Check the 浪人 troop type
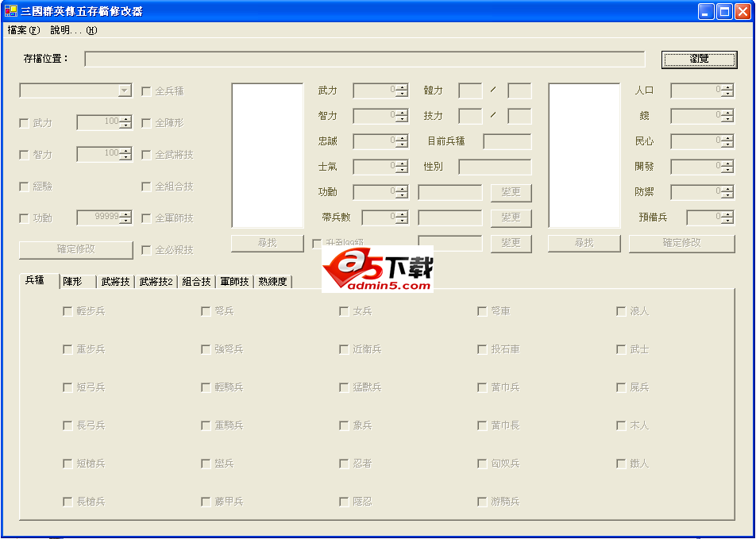The image size is (756, 539). [621, 311]
